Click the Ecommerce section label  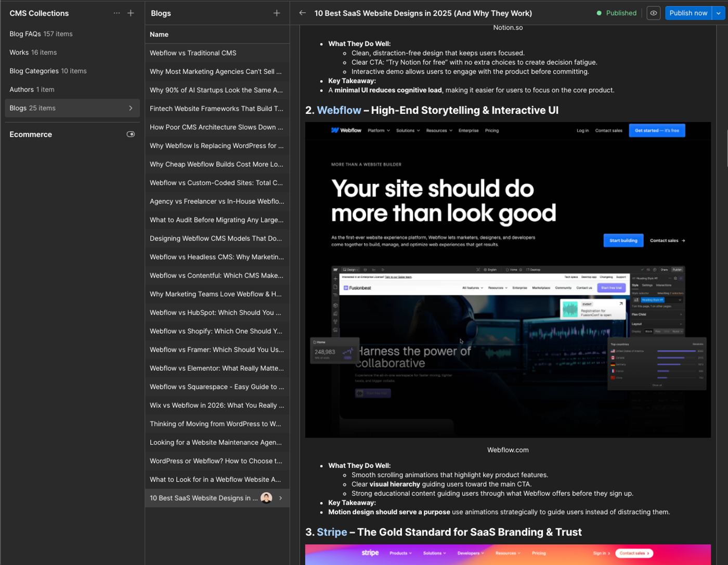(x=31, y=134)
